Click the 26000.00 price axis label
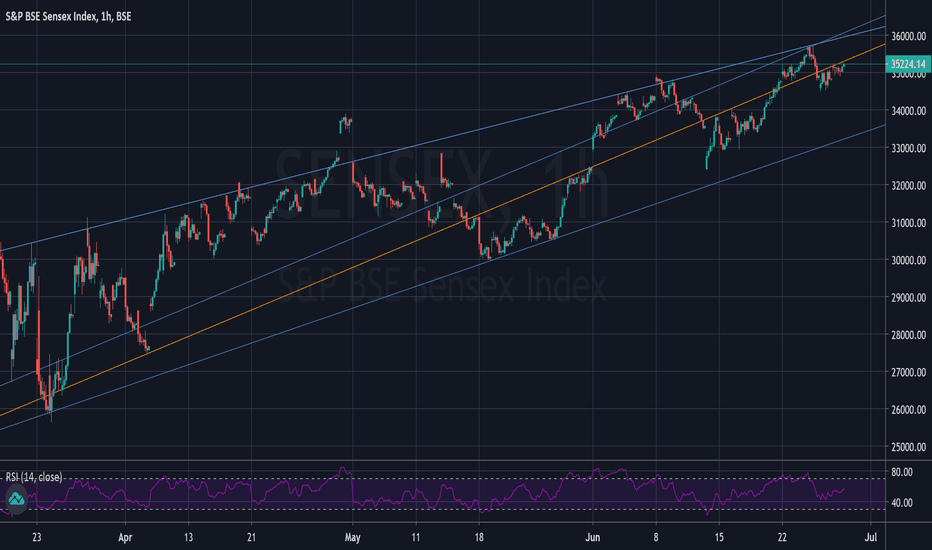Screen dimensions: 932x550 [x=908, y=410]
